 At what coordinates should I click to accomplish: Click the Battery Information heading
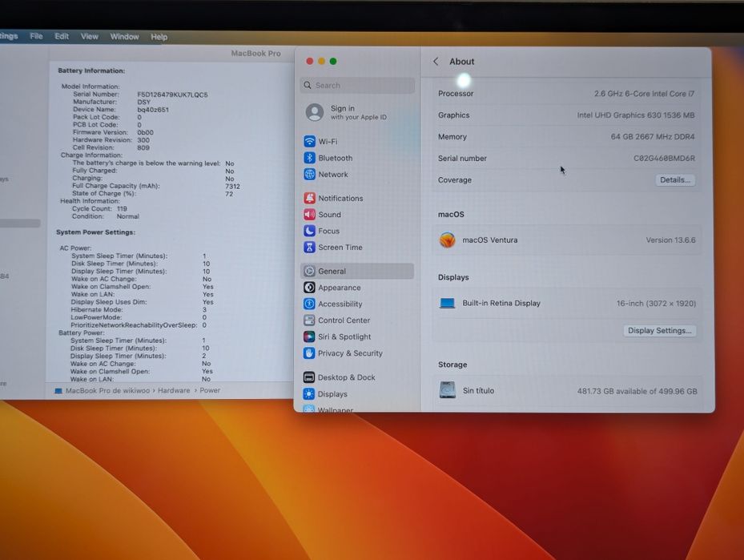(x=91, y=71)
